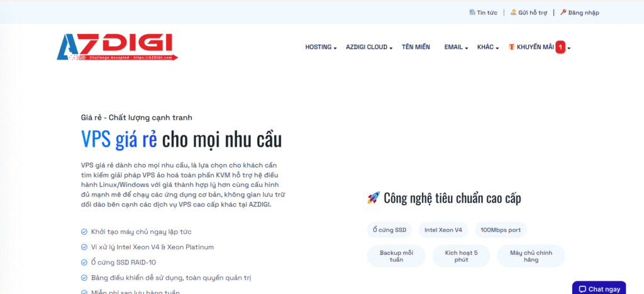Expand the KHÁC menu
The image size is (644, 294).
488,47
